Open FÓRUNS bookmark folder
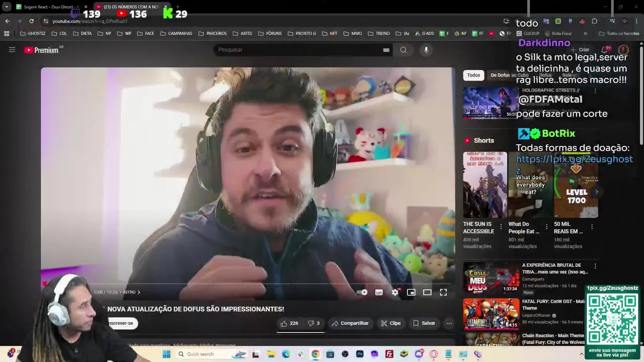 click(x=269, y=33)
